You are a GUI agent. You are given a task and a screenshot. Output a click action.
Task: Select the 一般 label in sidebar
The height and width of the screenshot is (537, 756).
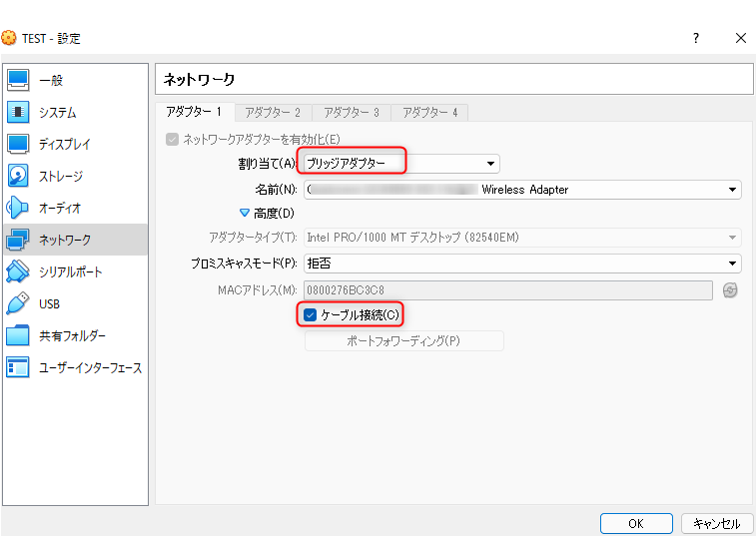[x=51, y=81]
